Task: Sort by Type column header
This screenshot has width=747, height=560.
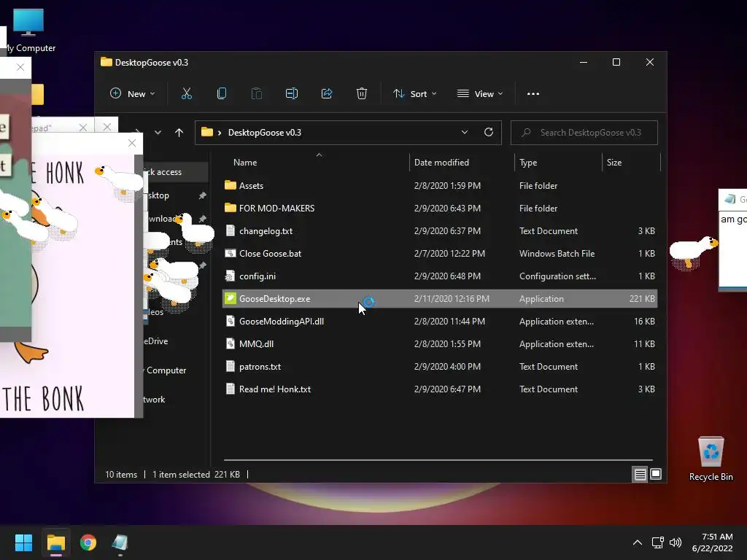Action: tap(528, 163)
